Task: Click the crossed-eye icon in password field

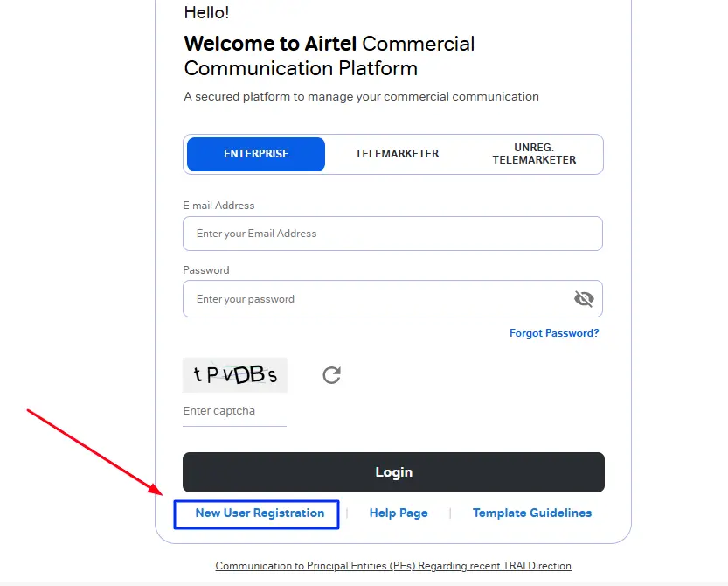Action: pyautogui.click(x=584, y=298)
